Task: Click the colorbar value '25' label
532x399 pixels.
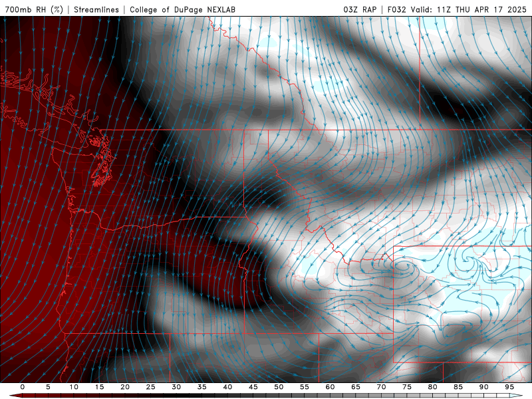Action: 151,387
